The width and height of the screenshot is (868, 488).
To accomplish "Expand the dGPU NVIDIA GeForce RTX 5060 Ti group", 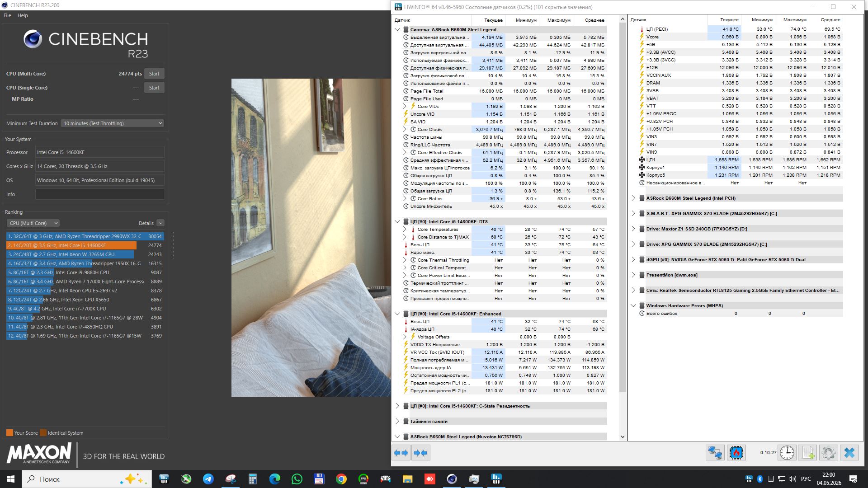I will (633, 260).
